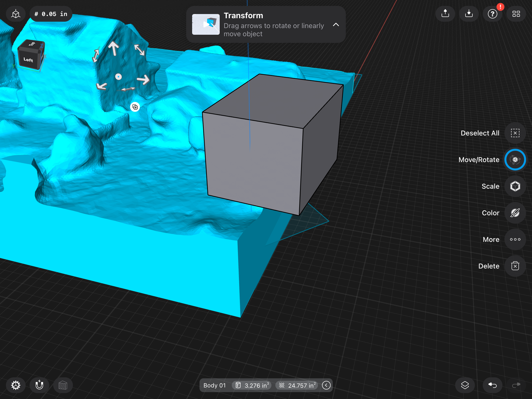Viewport: 532px width, 399px height.
Task: Click the gizmo center pivot dot
Action: (118, 77)
